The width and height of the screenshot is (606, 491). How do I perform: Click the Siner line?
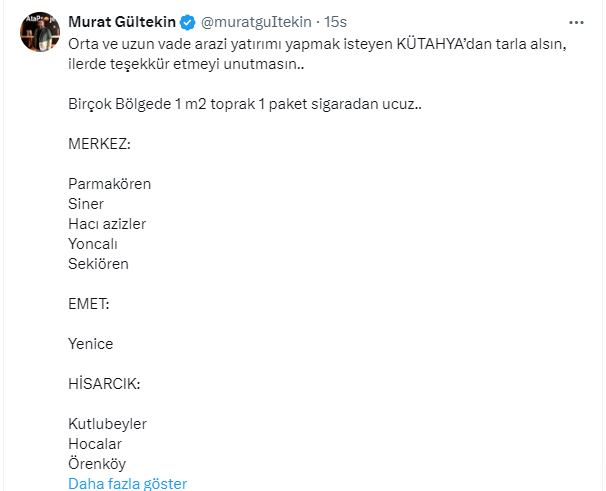coord(86,204)
